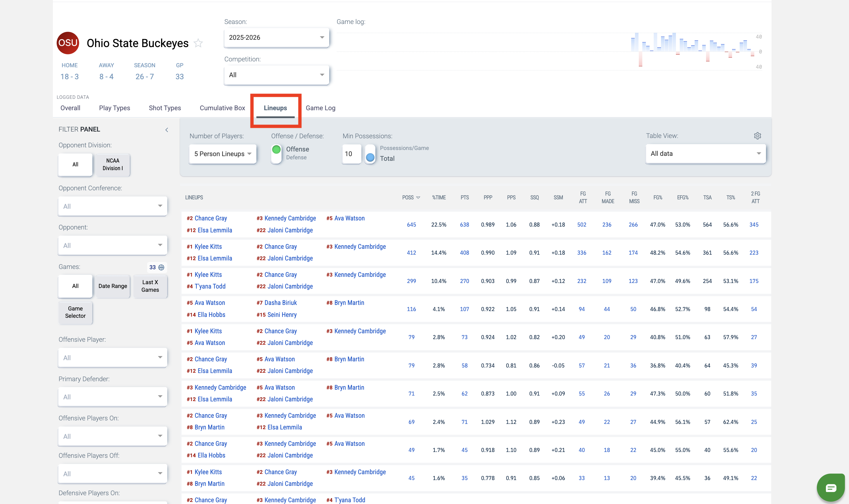849x504 pixels.
Task: Click the Game Selector button
Action: pos(75,312)
